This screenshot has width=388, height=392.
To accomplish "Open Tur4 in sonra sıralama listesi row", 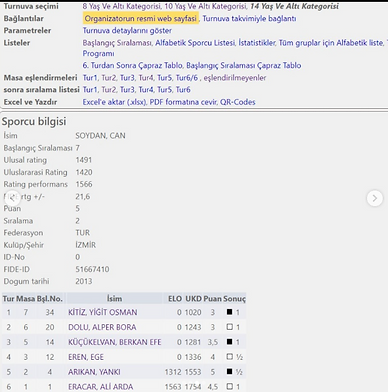I will coord(146,90).
